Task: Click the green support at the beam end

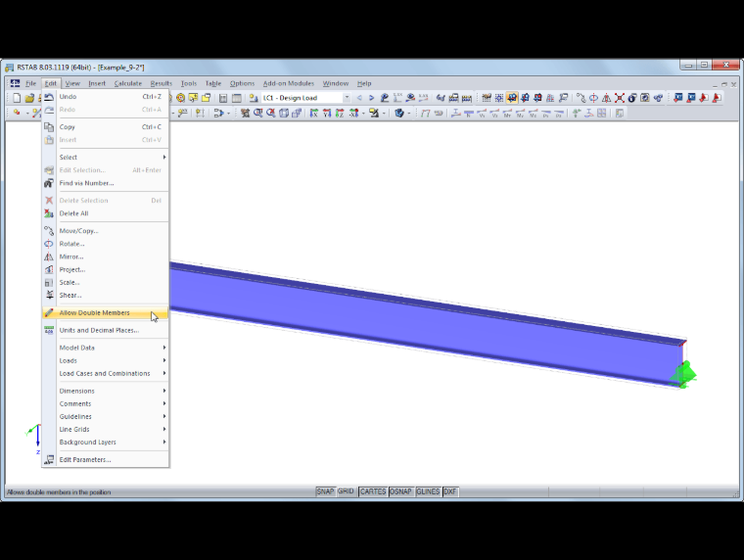Action: [683, 375]
